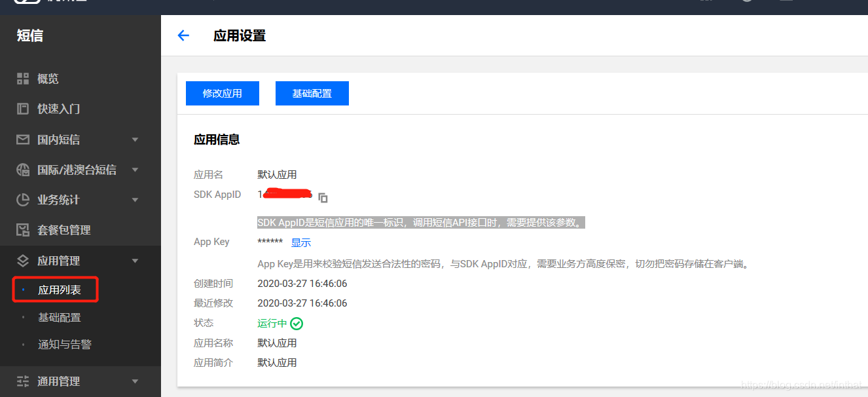Expand the 通用管理 menu
The height and width of the screenshot is (397, 868).
pos(135,381)
